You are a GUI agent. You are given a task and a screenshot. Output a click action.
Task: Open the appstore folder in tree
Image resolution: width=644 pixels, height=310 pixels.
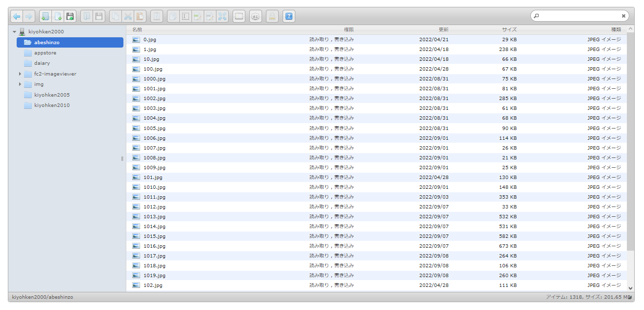click(x=45, y=53)
